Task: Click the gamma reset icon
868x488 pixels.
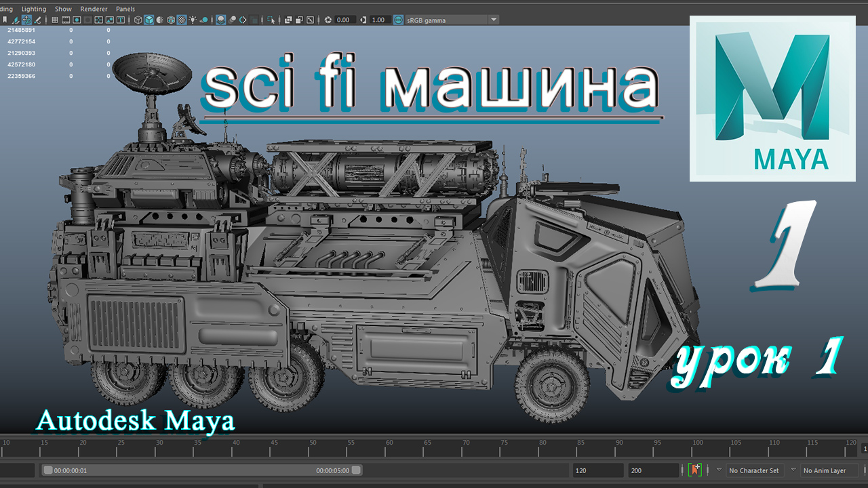Action: coord(363,20)
